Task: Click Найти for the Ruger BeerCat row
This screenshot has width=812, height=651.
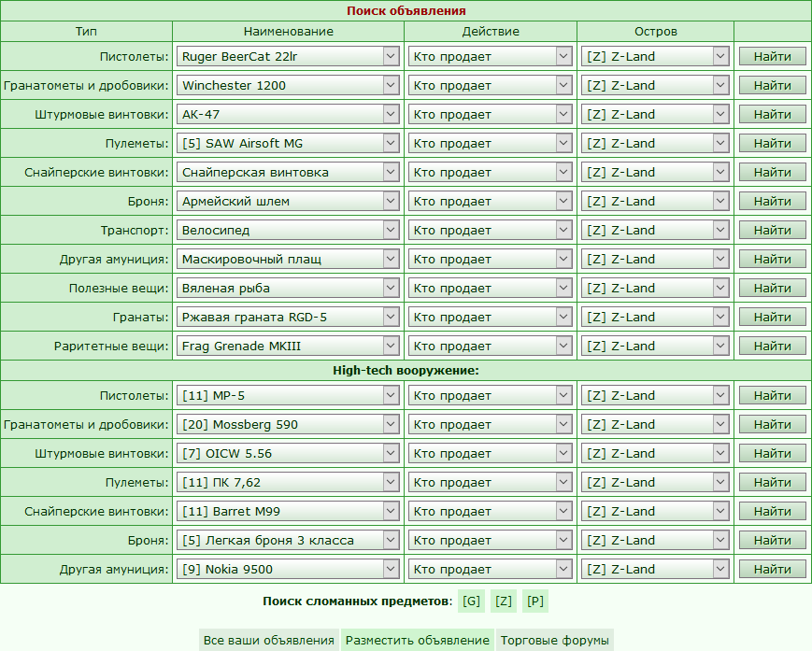Action: (772, 56)
